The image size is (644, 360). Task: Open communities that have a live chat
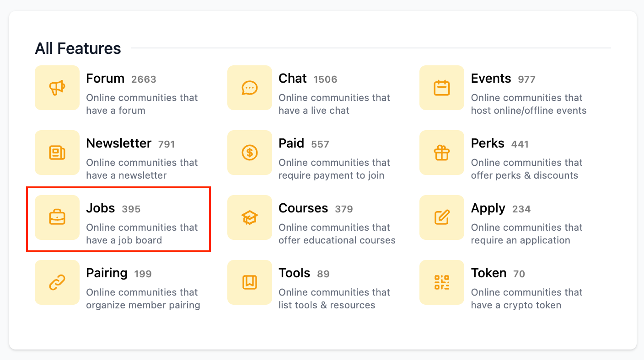coord(293,78)
